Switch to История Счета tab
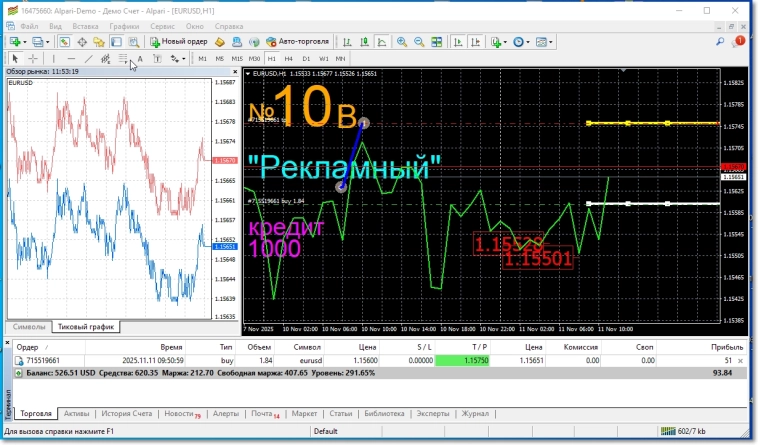Image resolution: width=758 pixels, height=445 pixels. pos(129,413)
